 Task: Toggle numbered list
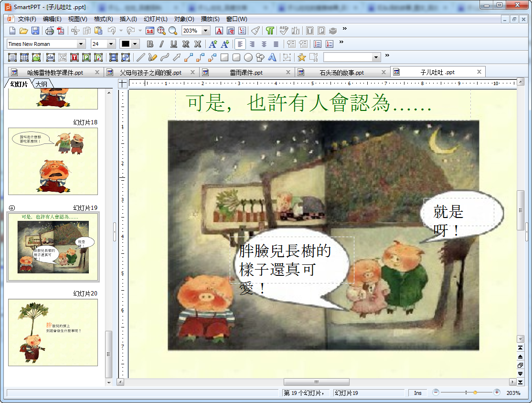pyautogui.click(x=330, y=44)
